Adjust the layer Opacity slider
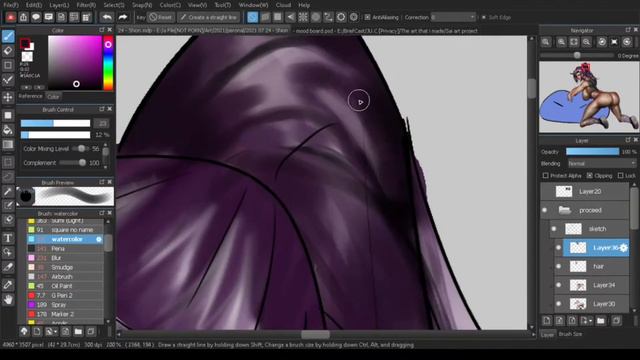Screen dimensions: 640x360 (592, 151)
